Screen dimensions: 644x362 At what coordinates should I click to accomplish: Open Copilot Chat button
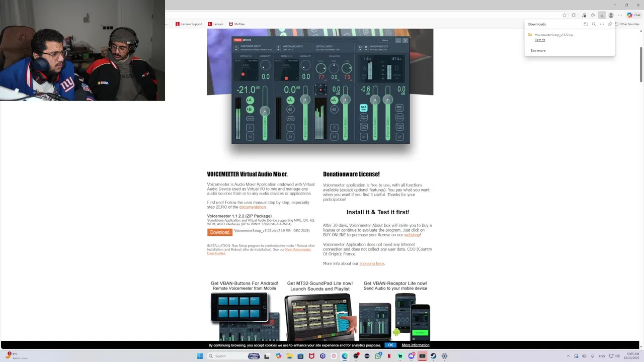[x=633, y=15]
